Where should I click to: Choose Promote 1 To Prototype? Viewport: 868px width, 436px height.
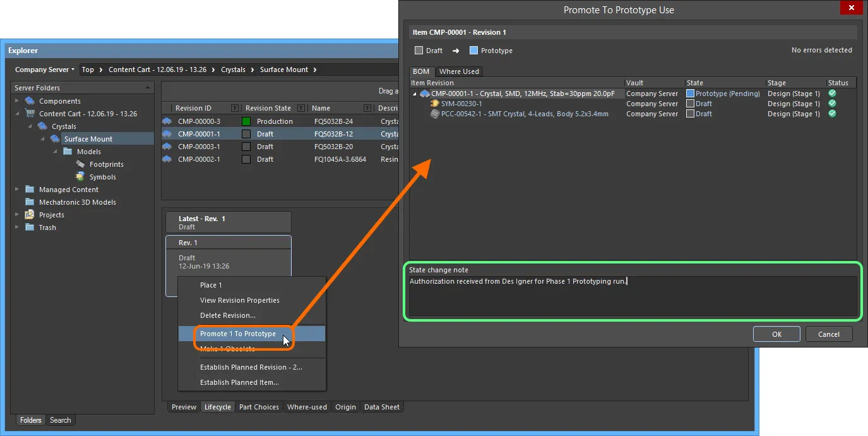point(252,334)
